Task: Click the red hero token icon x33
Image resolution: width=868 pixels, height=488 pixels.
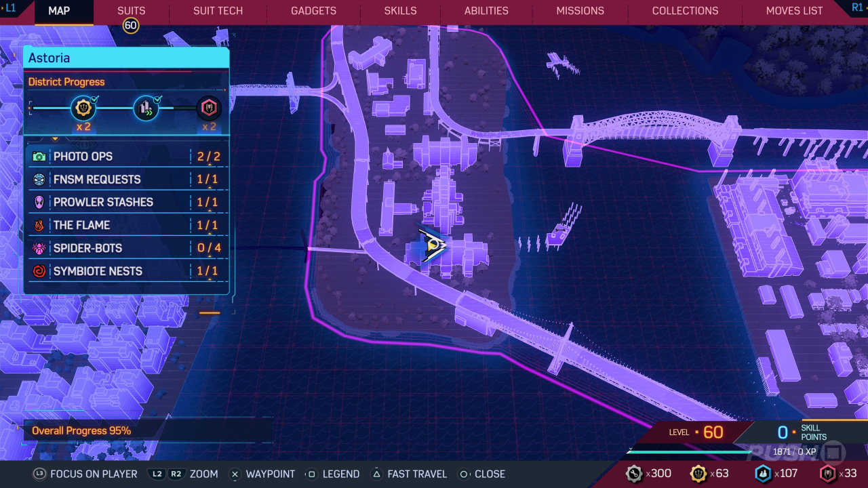Action: pos(827,473)
